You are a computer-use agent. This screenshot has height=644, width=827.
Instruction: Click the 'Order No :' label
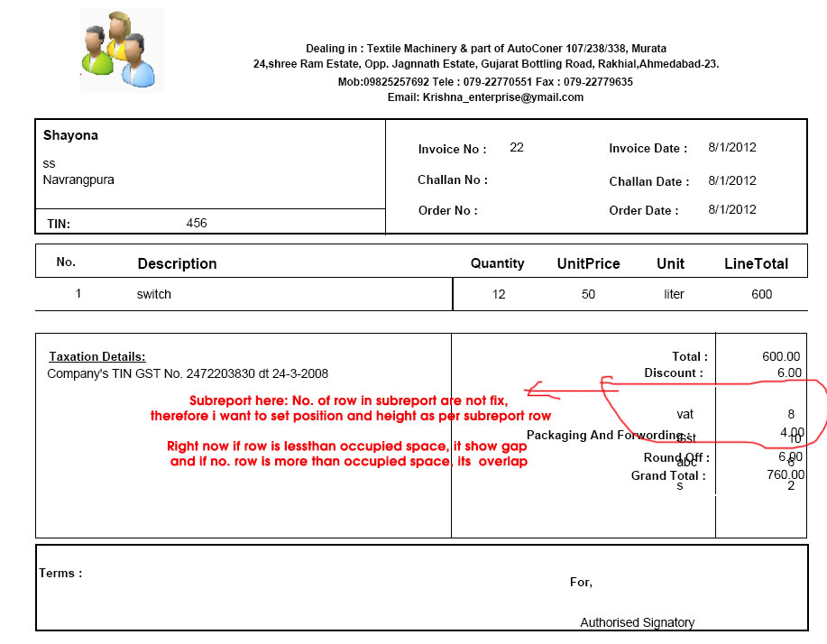[x=448, y=210]
